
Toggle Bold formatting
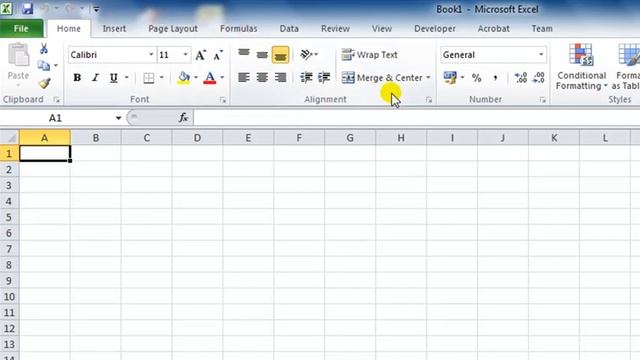point(77,78)
